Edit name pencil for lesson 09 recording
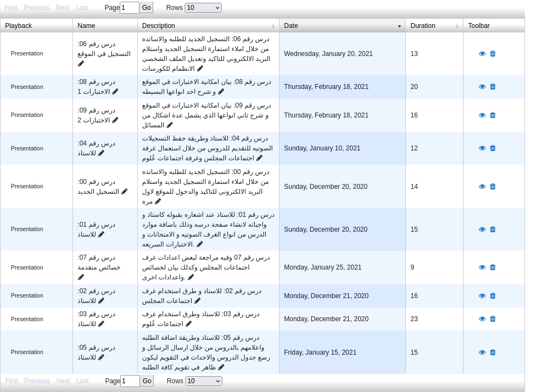536x392 pixels. point(115,120)
